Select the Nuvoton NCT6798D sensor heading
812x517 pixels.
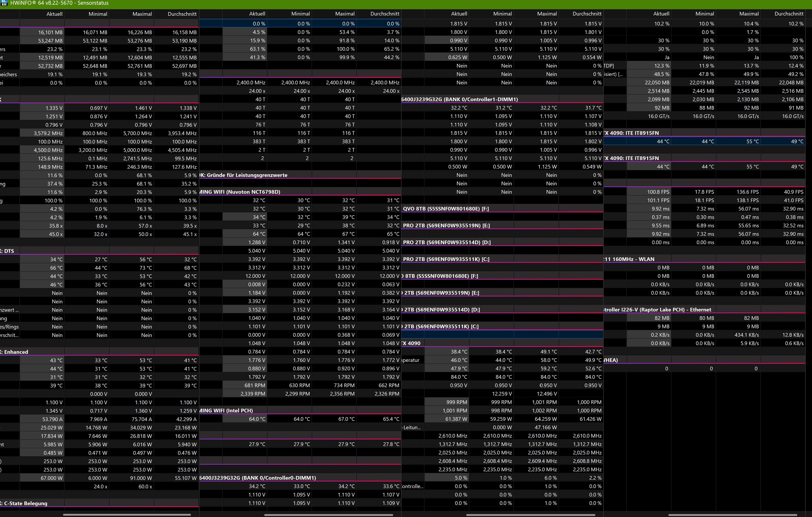(240, 192)
